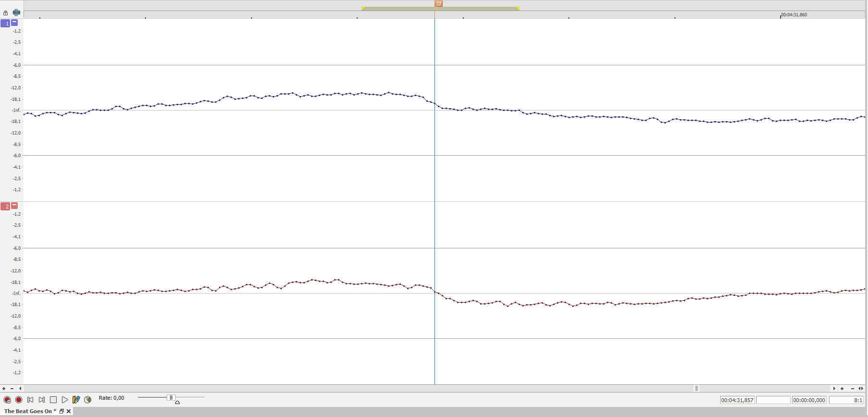This screenshot has width=868, height=417.
Task: Start playback with the Play button
Action: click(65, 400)
